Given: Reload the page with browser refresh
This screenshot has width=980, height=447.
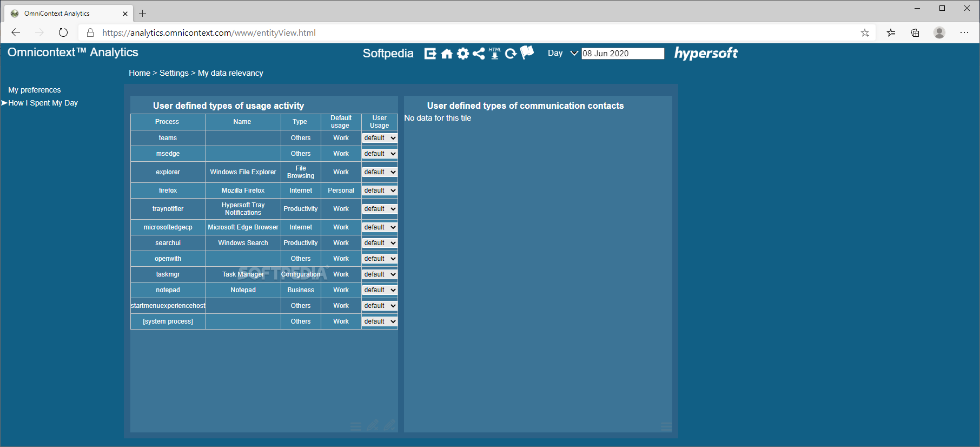Looking at the screenshot, I should click(63, 32).
